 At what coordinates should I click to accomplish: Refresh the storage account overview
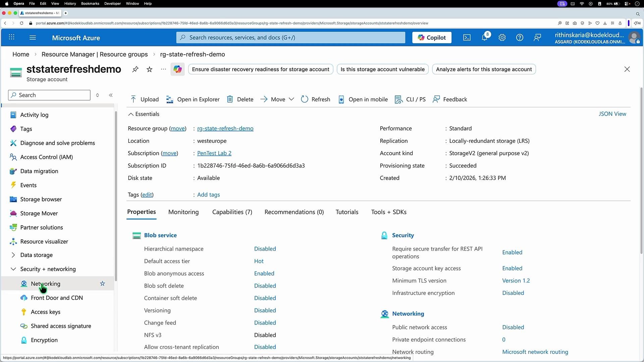point(315,99)
